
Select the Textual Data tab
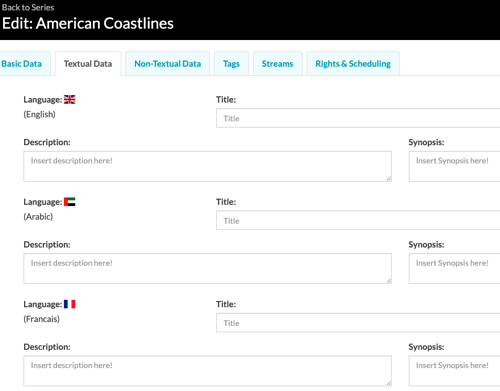88,64
